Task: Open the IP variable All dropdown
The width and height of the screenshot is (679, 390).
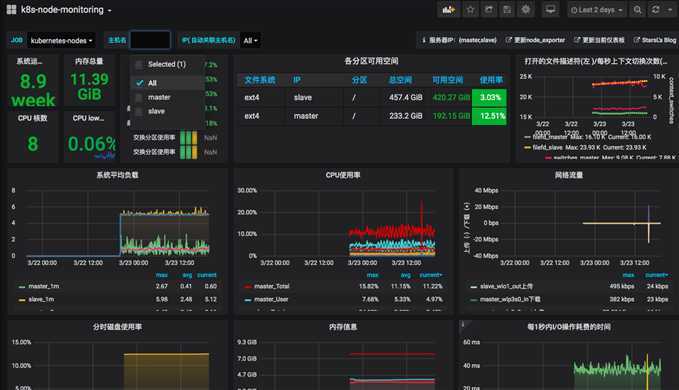Action: coord(250,41)
